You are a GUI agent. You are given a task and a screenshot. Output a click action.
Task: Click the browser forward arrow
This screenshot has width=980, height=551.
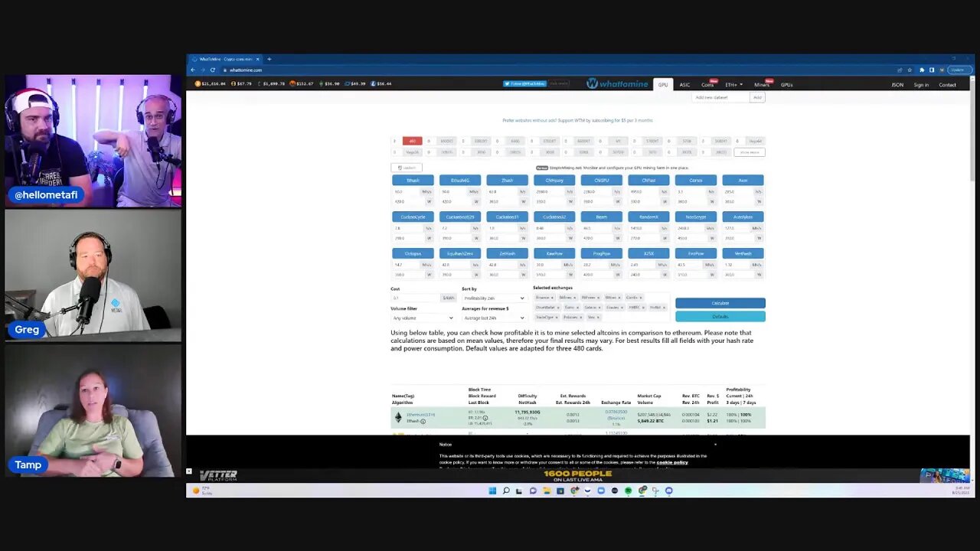tap(203, 70)
